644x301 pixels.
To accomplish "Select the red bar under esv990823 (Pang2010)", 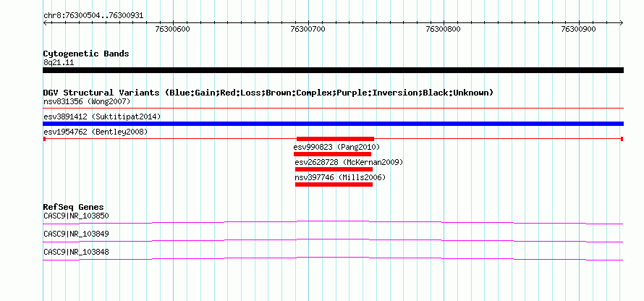I will [332, 154].
